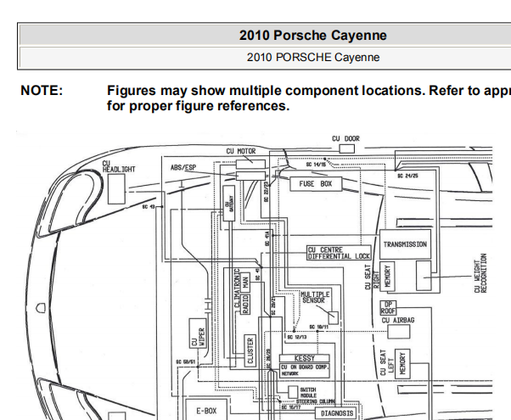Click the CU MOTOR label

241,152
